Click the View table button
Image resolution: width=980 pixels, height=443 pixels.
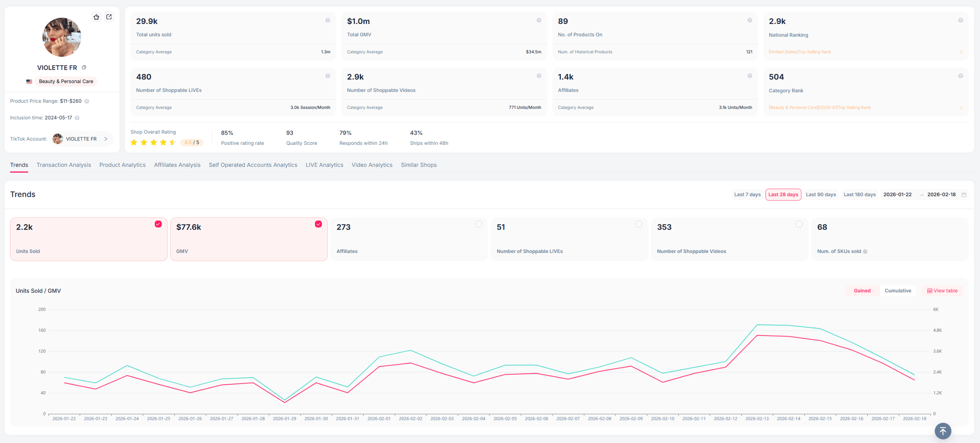942,291
